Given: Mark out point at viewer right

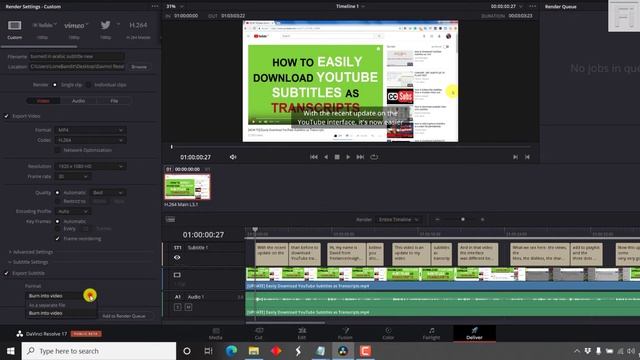Looking at the screenshot, I should [527, 157].
